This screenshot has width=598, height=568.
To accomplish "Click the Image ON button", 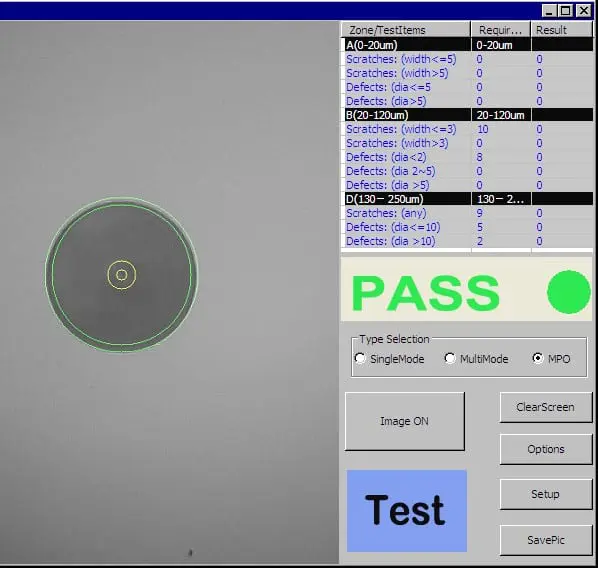I will tap(405, 421).
